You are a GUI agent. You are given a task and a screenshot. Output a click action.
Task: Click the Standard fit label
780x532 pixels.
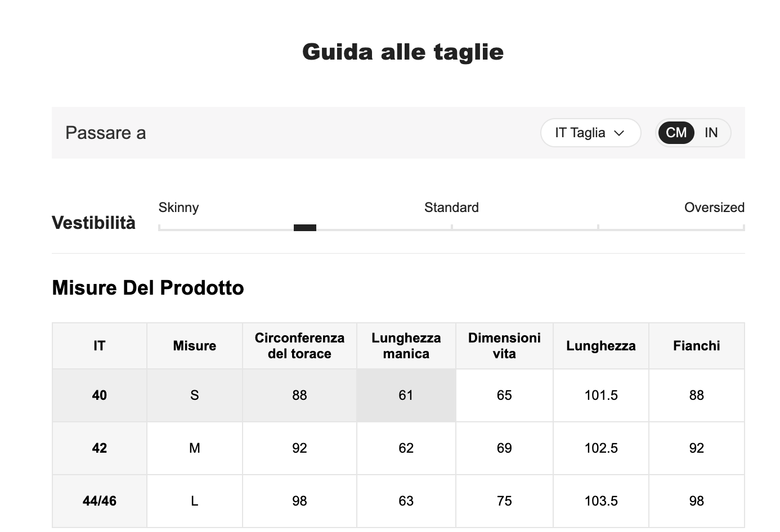point(451,208)
